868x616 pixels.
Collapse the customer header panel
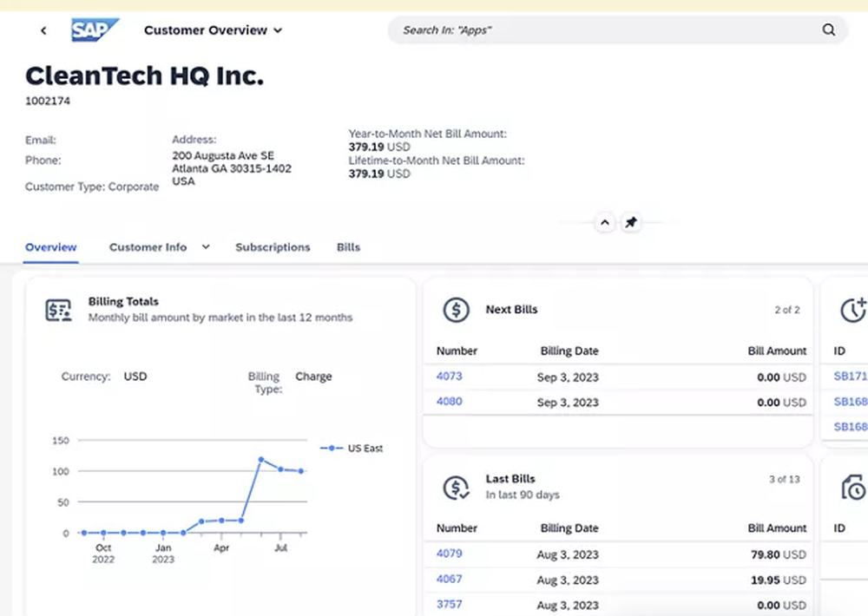tap(604, 222)
